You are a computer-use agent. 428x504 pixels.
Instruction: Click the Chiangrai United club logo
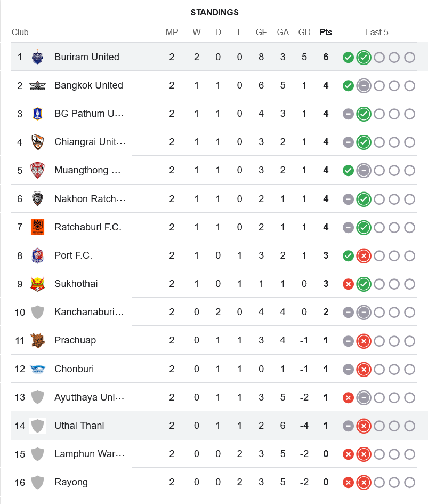pyautogui.click(x=37, y=142)
